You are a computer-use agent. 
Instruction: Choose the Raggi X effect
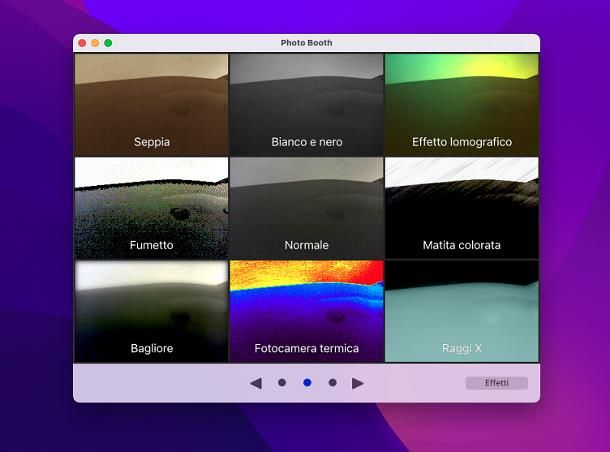click(x=462, y=311)
